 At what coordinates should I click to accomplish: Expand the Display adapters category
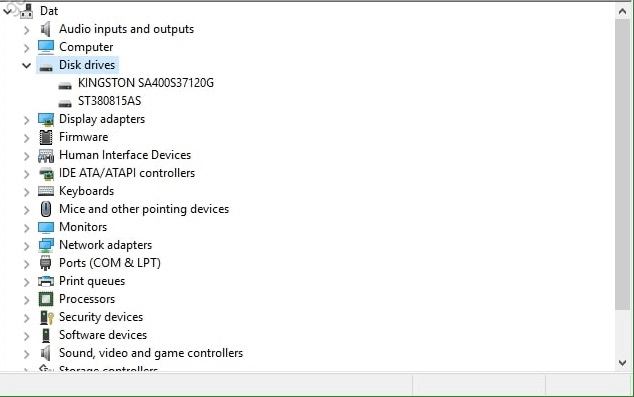pos(27,120)
